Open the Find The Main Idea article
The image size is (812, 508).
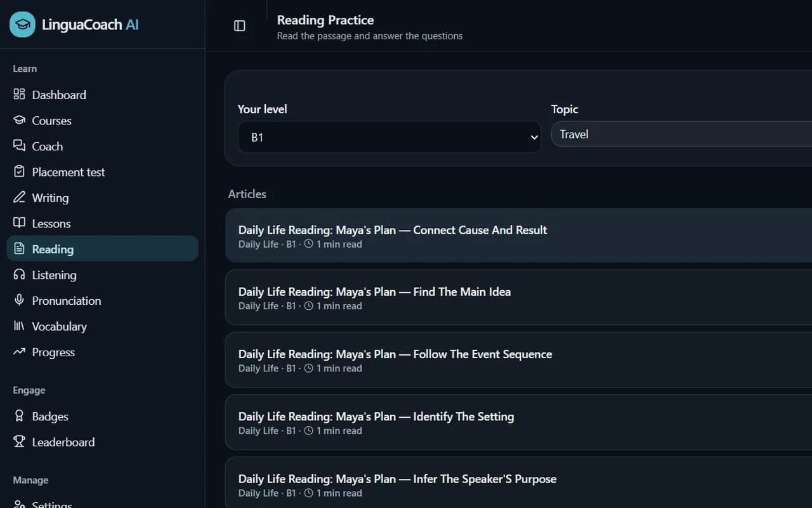pyautogui.click(x=519, y=298)
